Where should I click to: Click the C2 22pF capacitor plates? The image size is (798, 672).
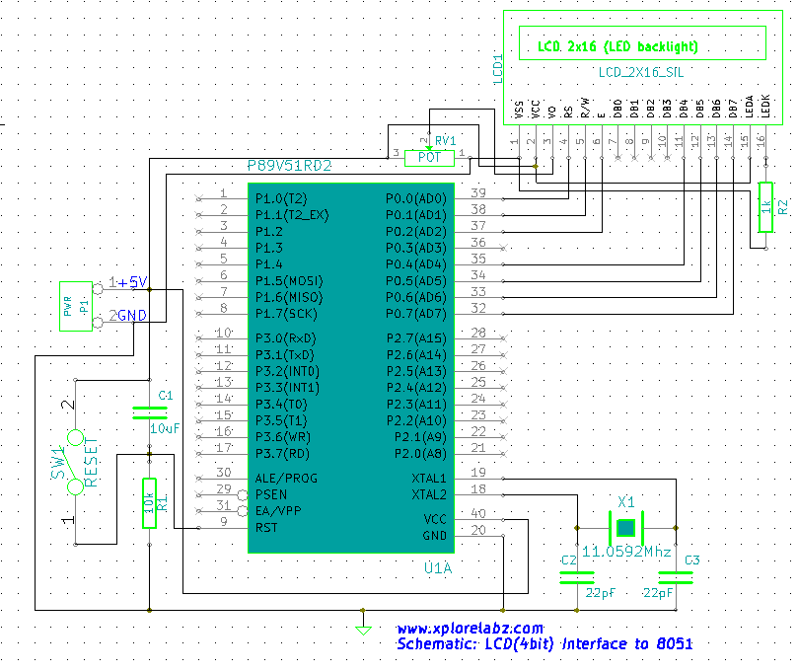coord(577,577)
